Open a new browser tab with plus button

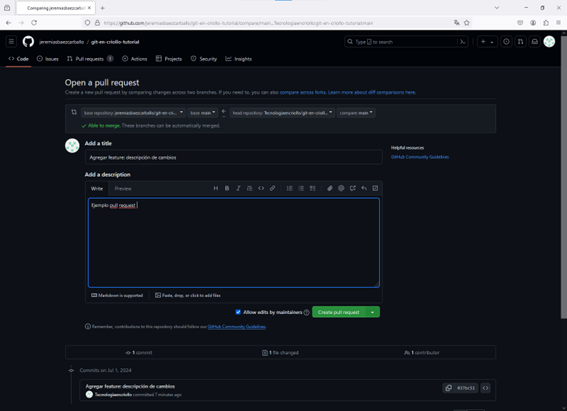103,8
